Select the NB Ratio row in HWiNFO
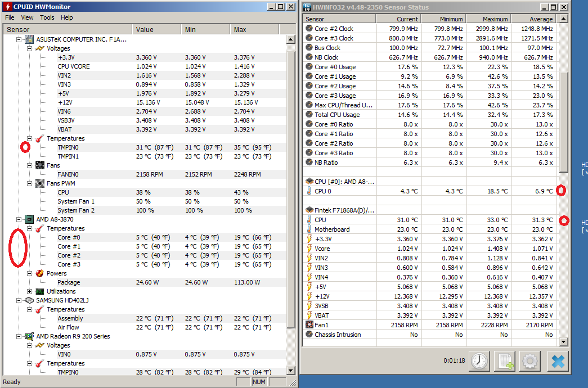This screenshot has width=588, height=388. pyautogui.click(x=430, y=163)
